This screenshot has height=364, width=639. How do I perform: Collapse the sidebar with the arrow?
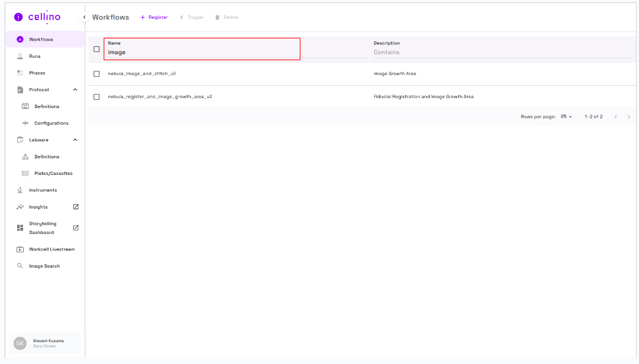(x=84, y=17)
